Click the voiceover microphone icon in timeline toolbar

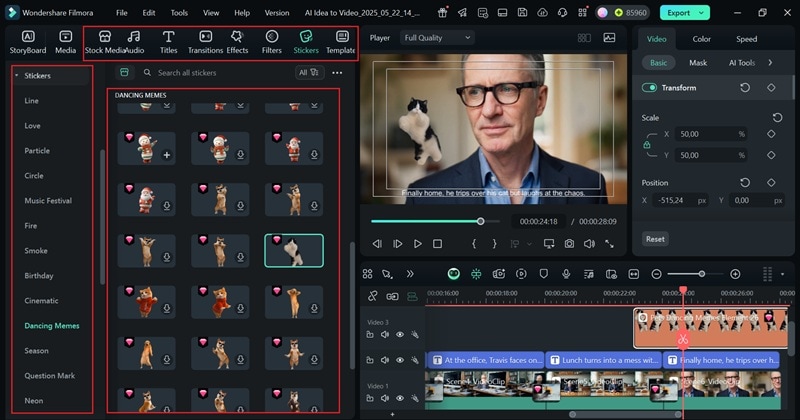pyautogui.click(x=566, y=274)
